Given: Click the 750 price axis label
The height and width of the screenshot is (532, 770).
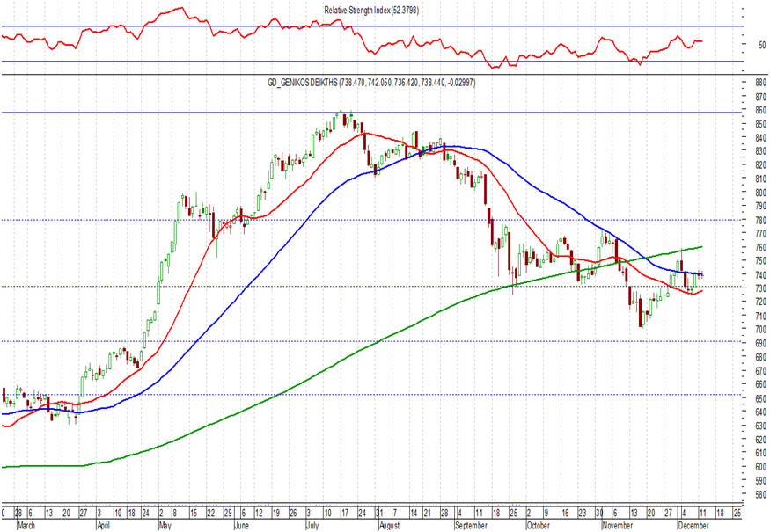Looking at the screenshot, I should coord(761,261).
